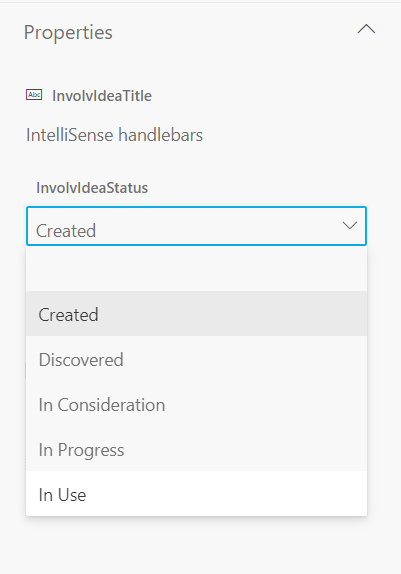Viewport: 401px width, 574px height.
Task: Select the In Use status option
Action: tap(196, 494)
